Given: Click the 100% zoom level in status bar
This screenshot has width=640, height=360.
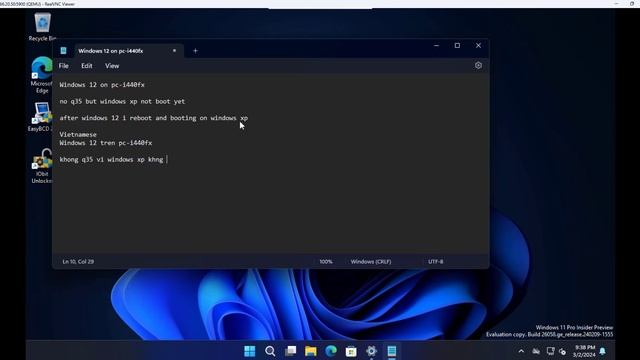Looking at the screenshot, I should (326, 262).
